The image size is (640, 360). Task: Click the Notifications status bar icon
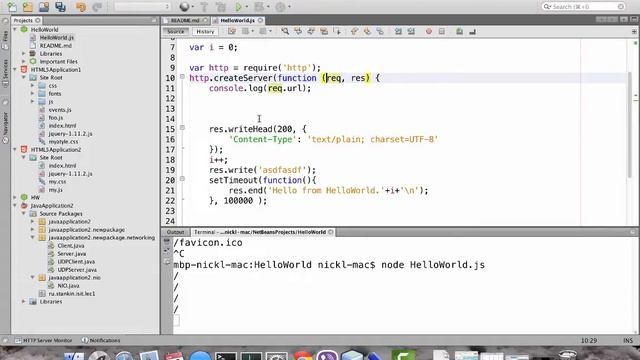[84, 340]
